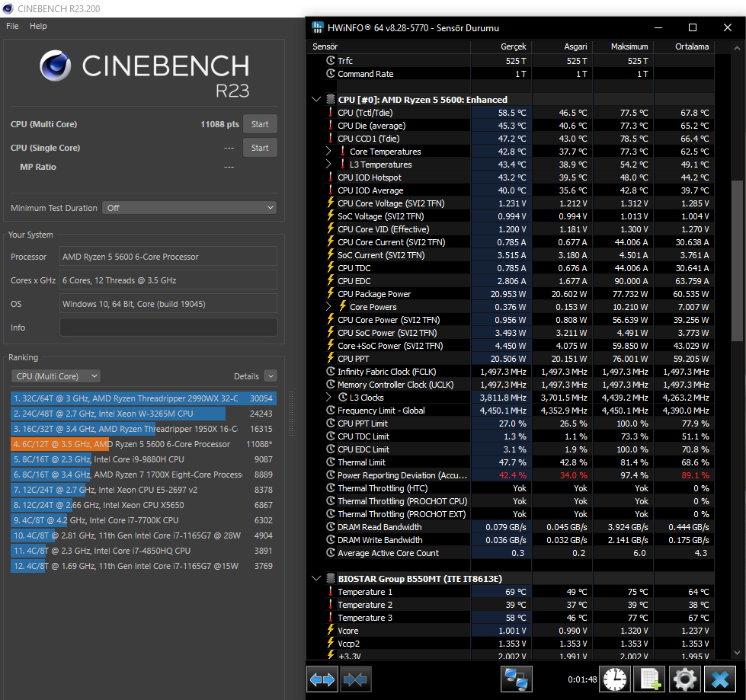Maximize the HWiNFO window
The height and width of the screenshot is (700, 746).
(693, 27)
